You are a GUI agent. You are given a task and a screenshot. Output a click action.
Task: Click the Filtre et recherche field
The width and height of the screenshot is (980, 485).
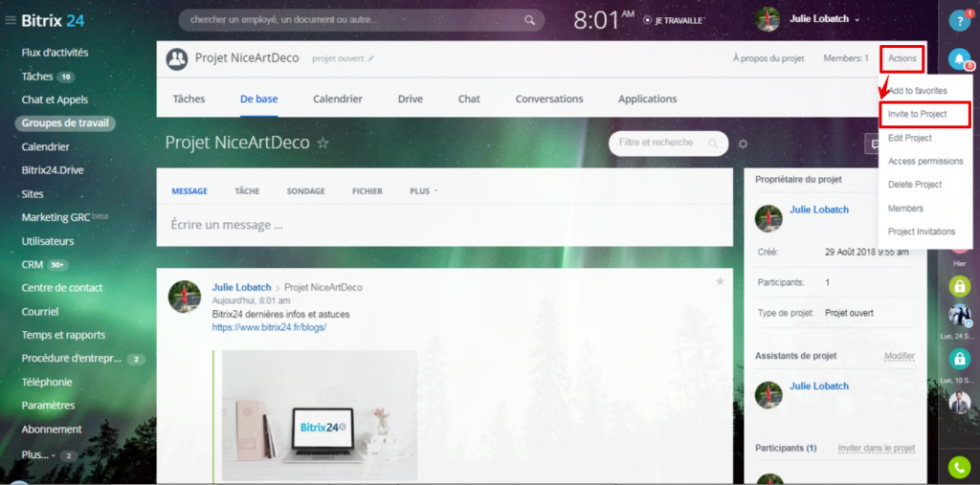[668, 143]
